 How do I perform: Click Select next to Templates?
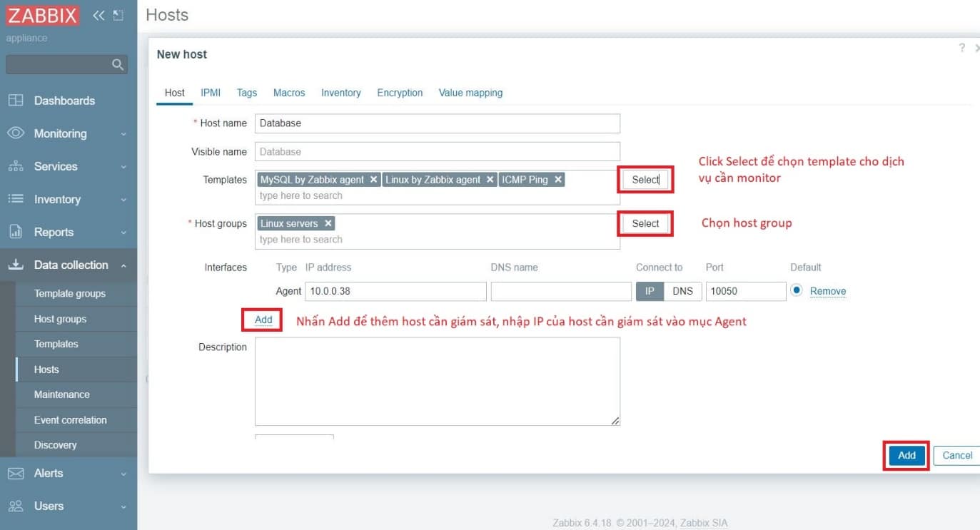coord(645,180)
